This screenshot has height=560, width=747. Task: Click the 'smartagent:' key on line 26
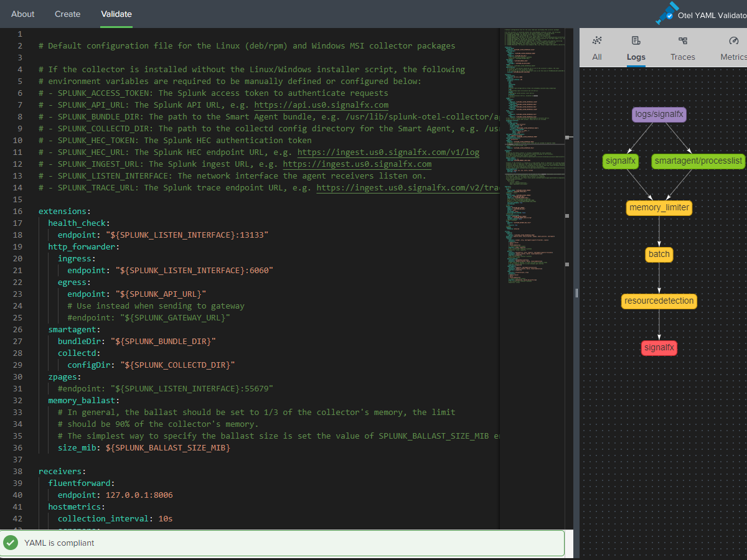(75, 330)
